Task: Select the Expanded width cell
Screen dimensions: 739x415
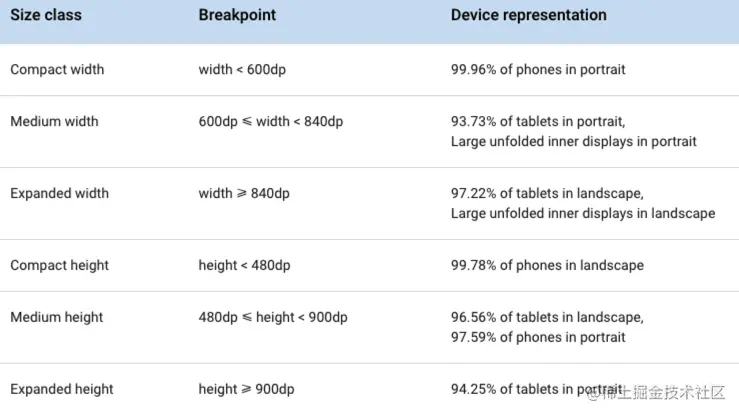Action: (59, 194)
